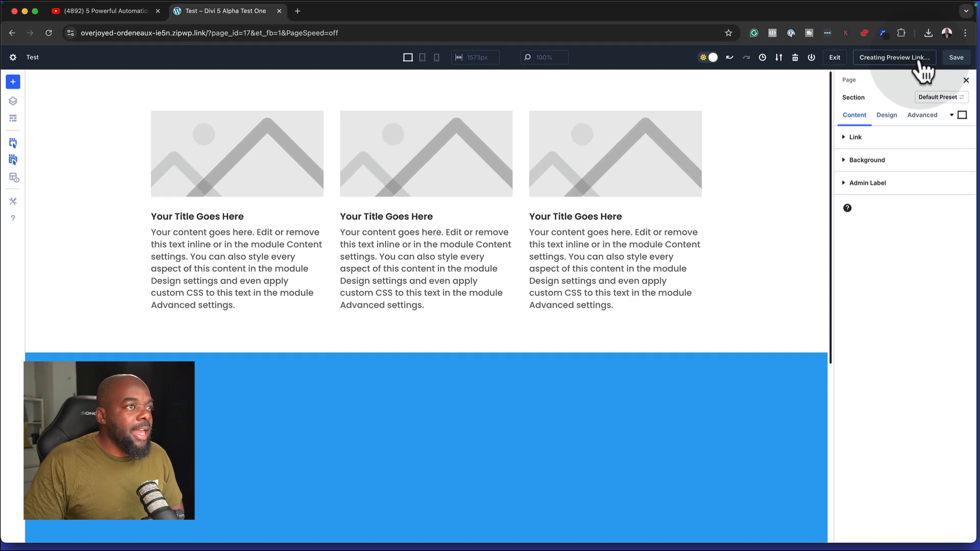The image size is (980, 551).
Task: Select the desktop view toggle
Action: pos(408,57)
